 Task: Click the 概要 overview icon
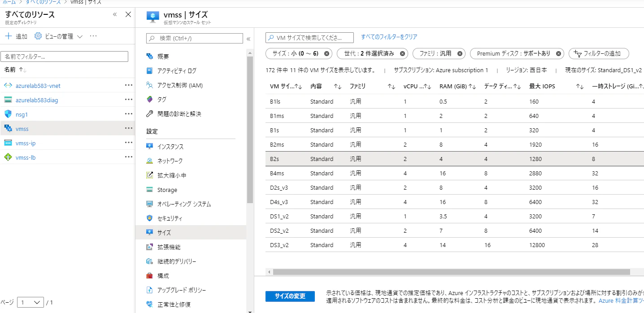[x=150, y=57]
